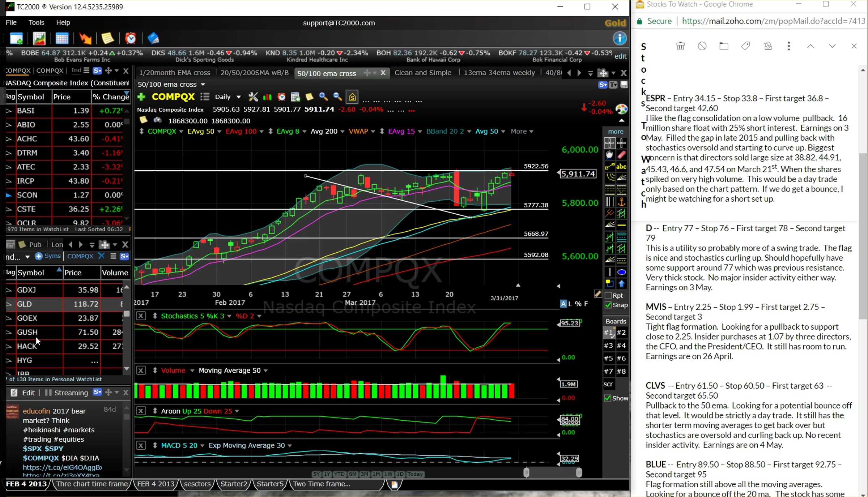
Task: Click the right handle of chart range slider
Action: pos(579,472)
